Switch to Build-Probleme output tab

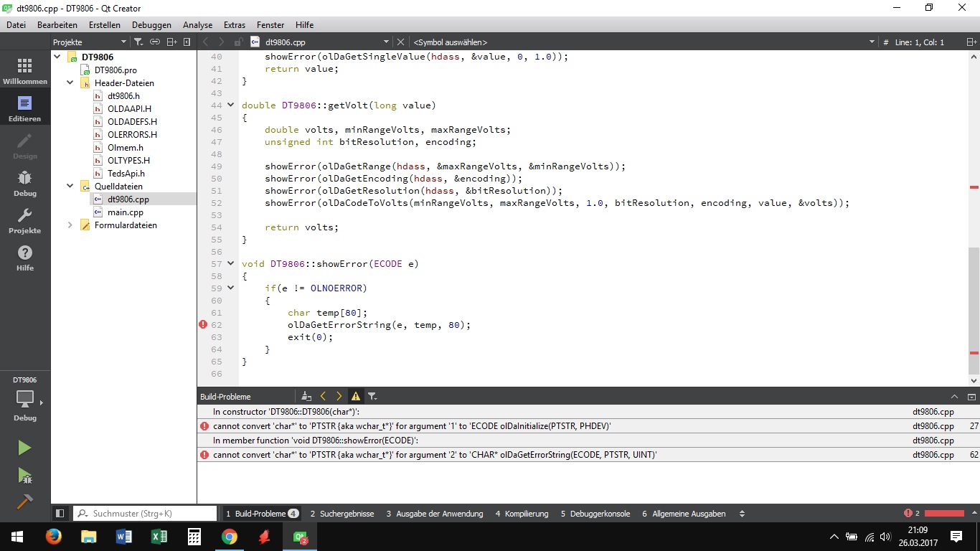[x=262, y=514]
